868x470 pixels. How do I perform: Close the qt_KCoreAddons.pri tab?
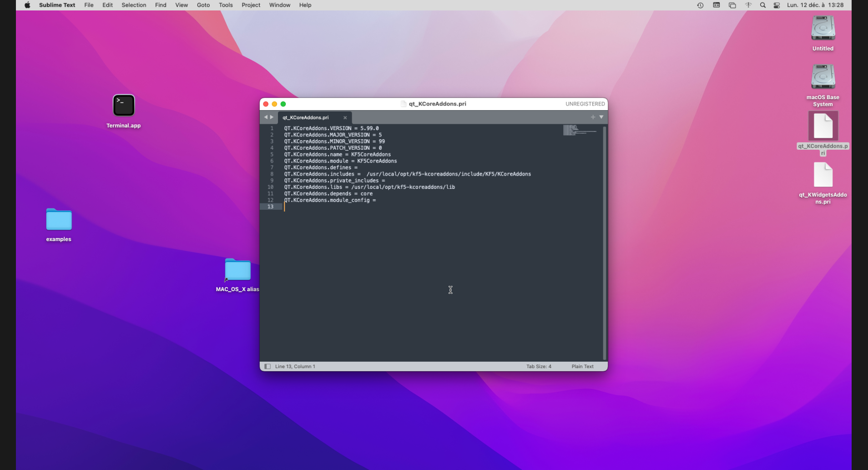click(x=345, y=117)
